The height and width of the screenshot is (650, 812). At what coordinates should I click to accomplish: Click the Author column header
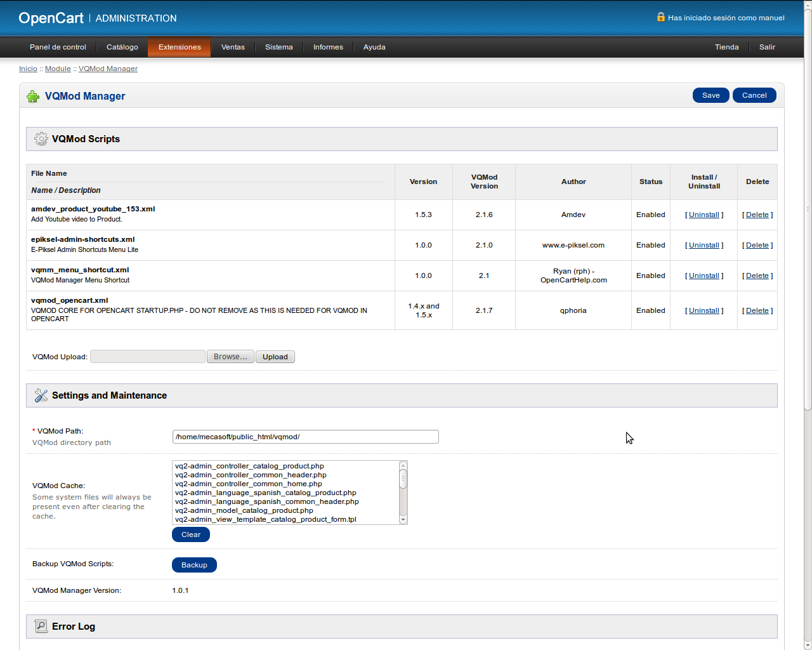[x=573, y=182]
